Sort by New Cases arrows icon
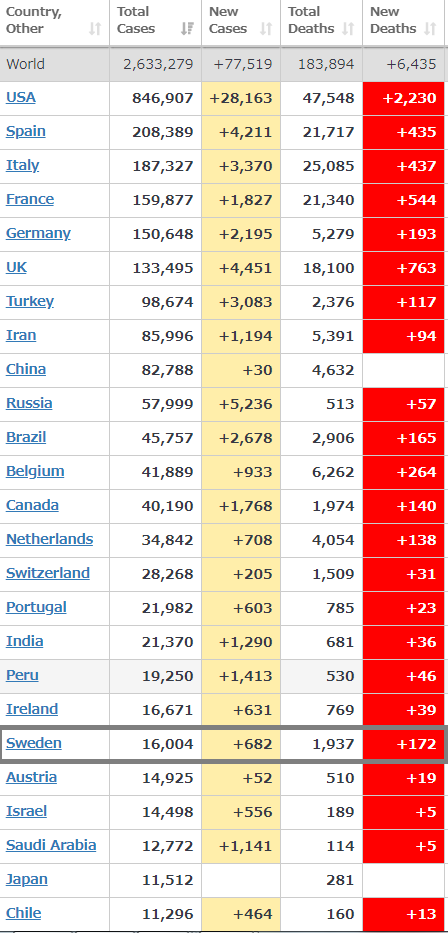This screenshot has width=448, height=933. pyautogui.click(x=266, y=29)
